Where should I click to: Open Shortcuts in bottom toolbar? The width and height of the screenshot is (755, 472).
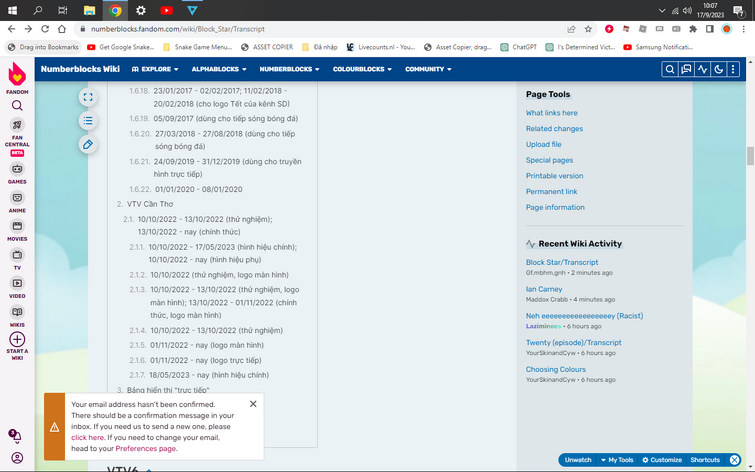(705, 460)
